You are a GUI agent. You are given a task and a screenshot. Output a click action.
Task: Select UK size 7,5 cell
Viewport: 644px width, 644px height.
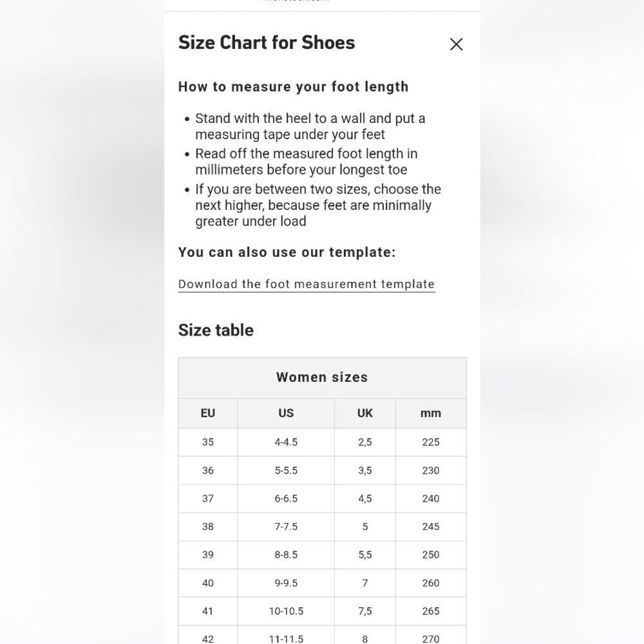tap(365, 611)
